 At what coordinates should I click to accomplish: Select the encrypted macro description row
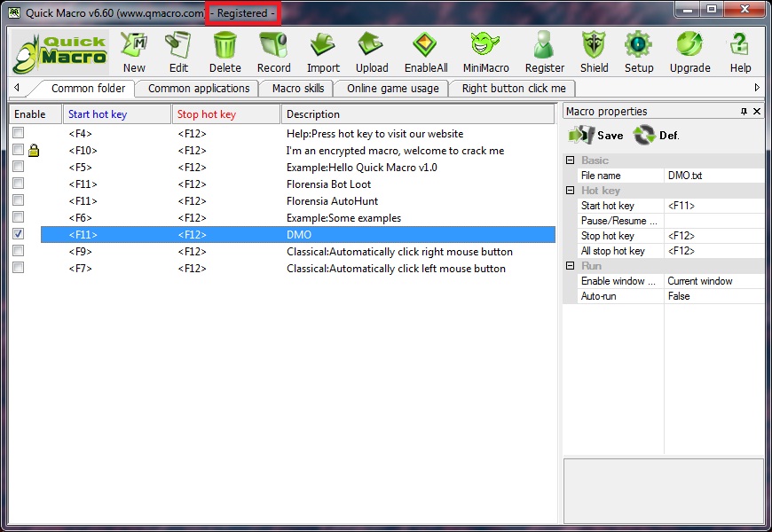coord(395,151)
